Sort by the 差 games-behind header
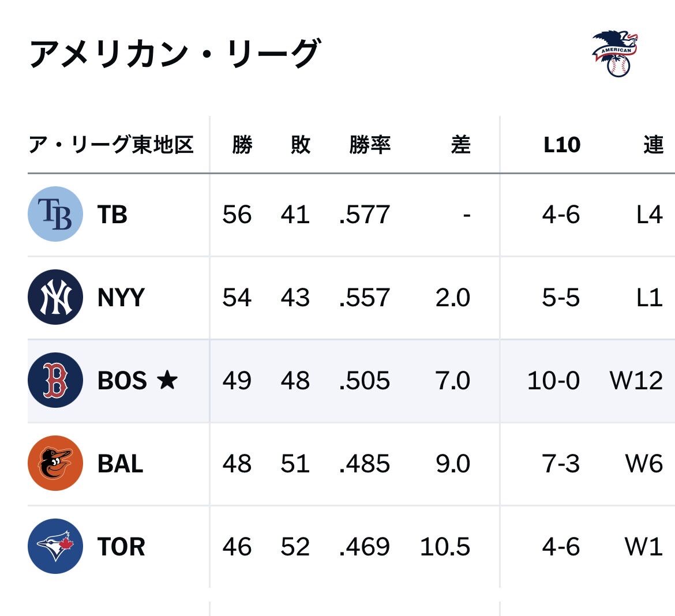The image size is (675, 616). click(x=460, y=145)
